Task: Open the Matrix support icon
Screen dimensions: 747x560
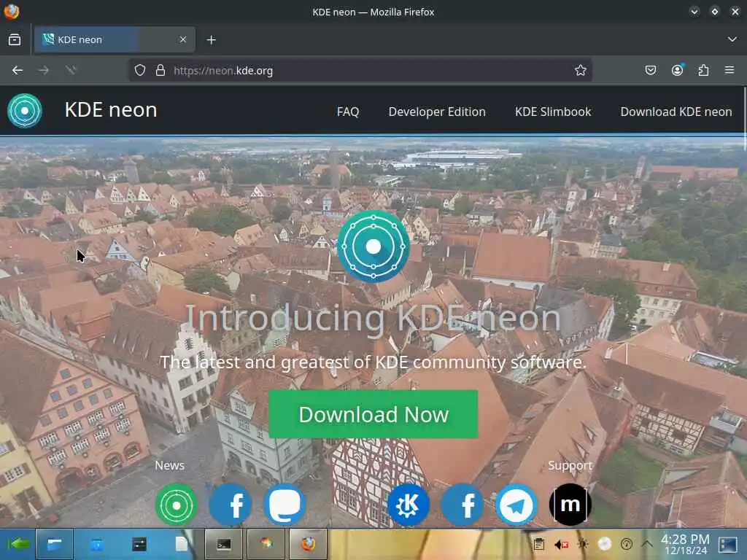Action: click(570, 505)
